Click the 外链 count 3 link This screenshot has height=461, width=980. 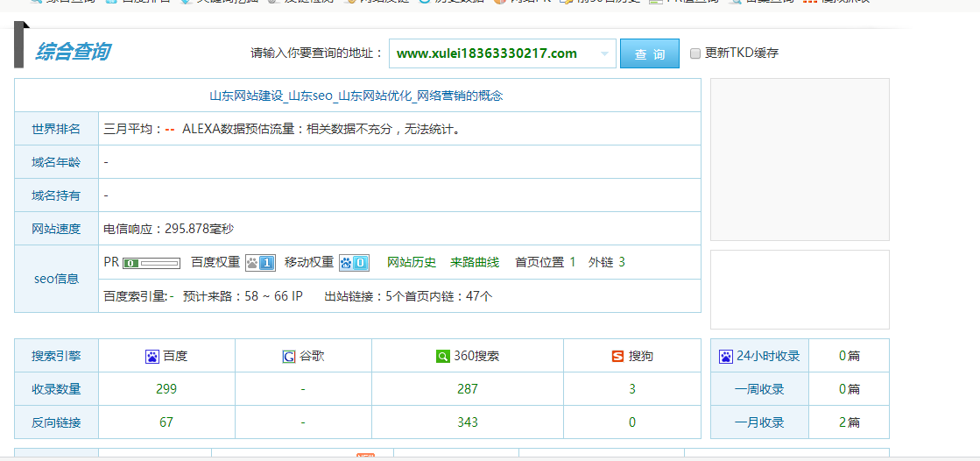click(622, 262)
